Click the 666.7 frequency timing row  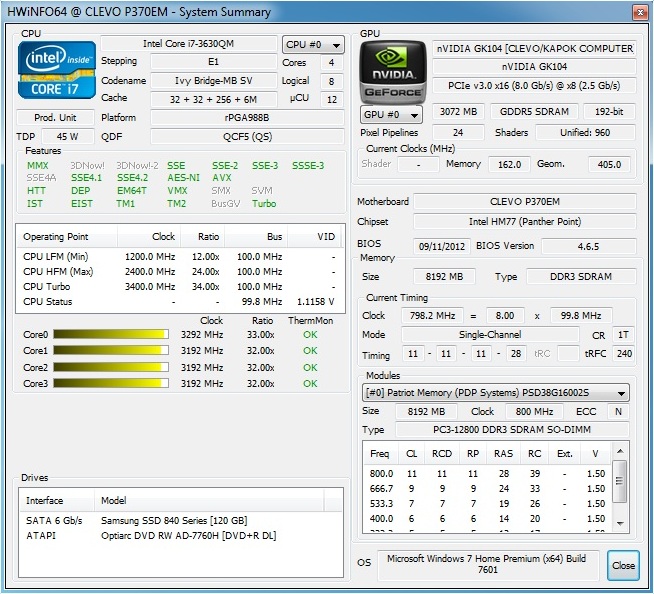coord(487,488)
